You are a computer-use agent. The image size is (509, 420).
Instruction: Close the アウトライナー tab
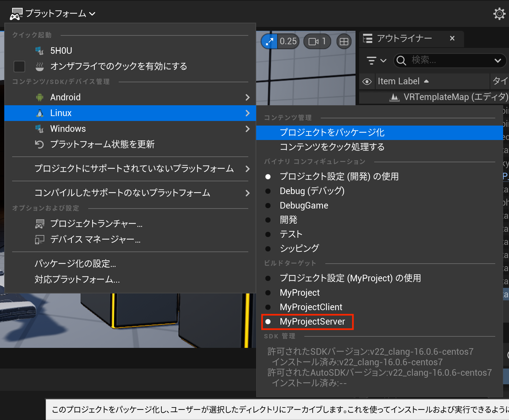click(452, 38)
